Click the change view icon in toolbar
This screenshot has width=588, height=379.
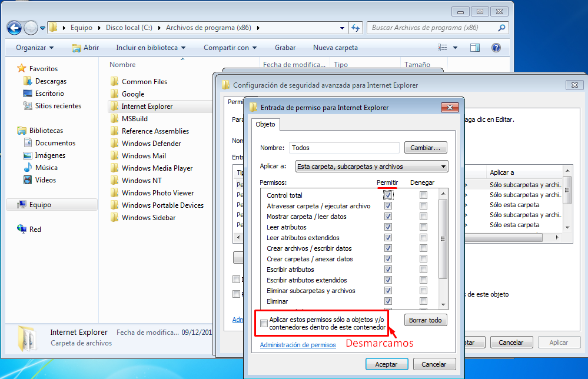click(x=443, y=48)
